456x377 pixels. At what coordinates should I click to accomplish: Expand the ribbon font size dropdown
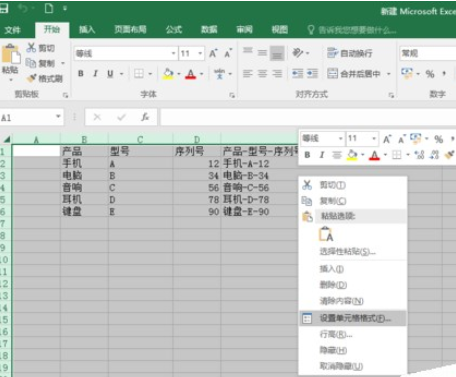tap(200, 53)
